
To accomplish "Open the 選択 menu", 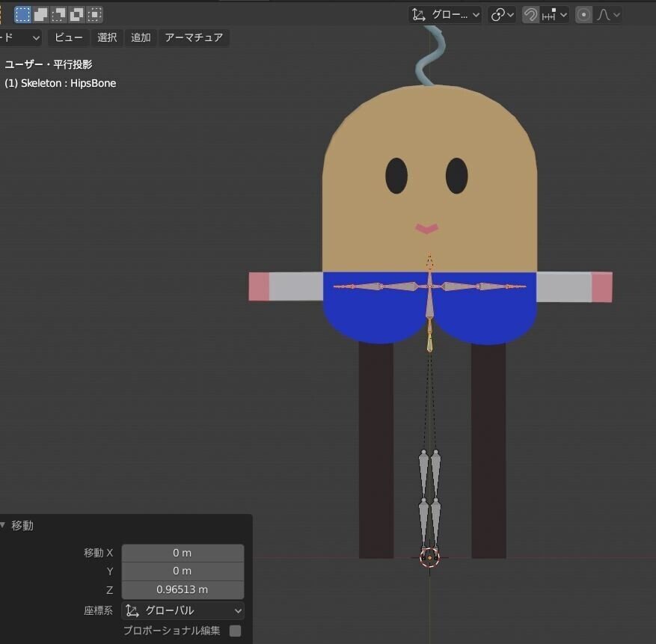I will [106, 37].
